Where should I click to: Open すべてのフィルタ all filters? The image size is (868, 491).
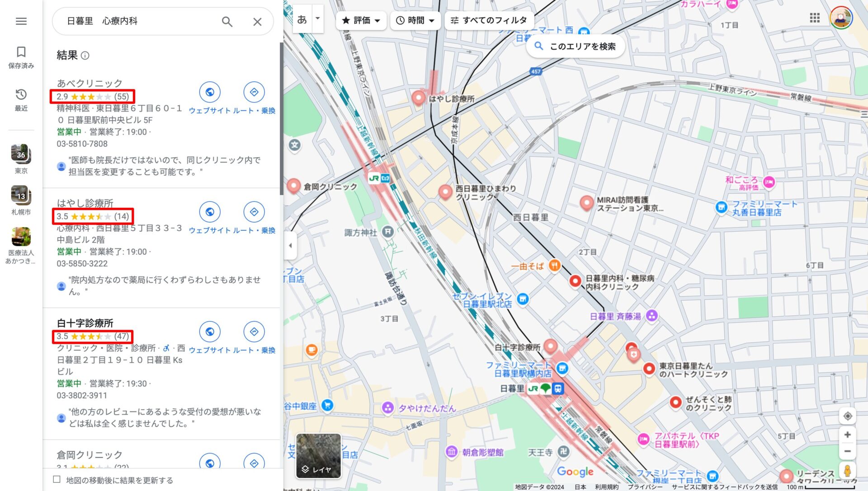point(489,20)
